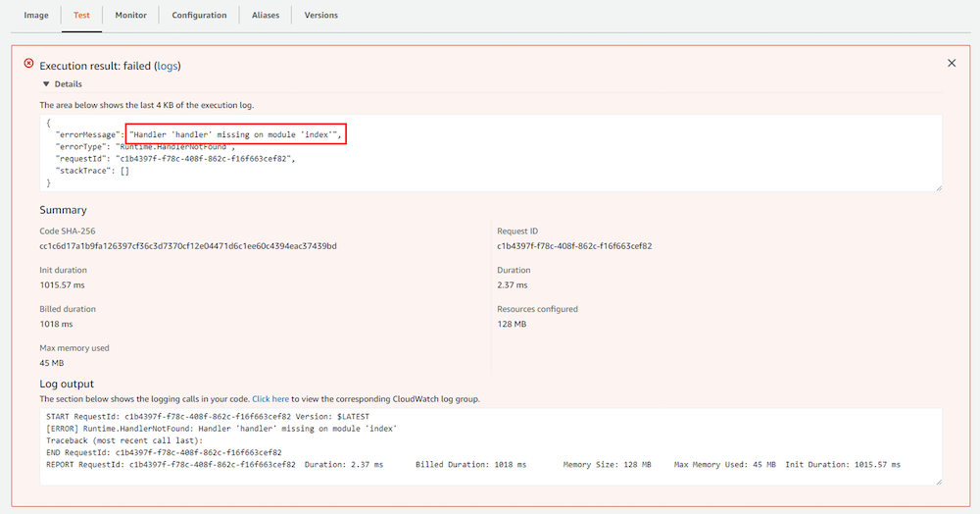Click the 'Execution result: failed' heading
980x514 pixels.
(x=94, y=66)
